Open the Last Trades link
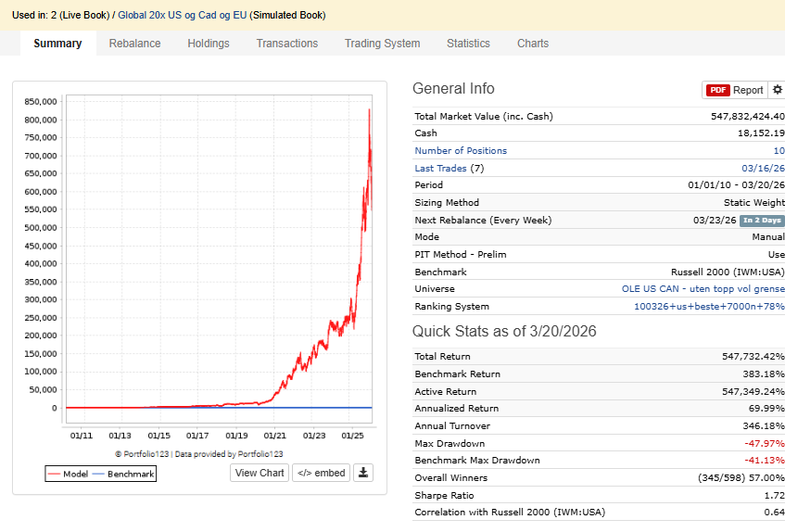 [x=440, y=168]
